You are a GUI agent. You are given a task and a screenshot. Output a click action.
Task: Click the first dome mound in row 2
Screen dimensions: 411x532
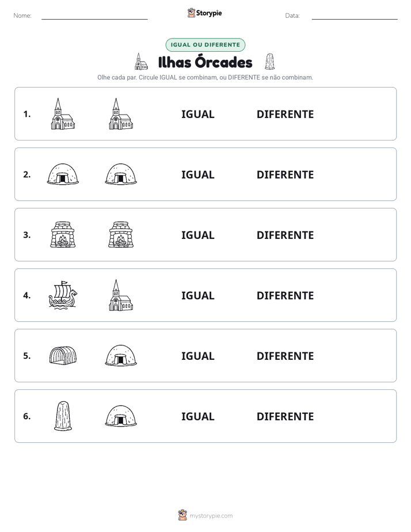(63, 174)
